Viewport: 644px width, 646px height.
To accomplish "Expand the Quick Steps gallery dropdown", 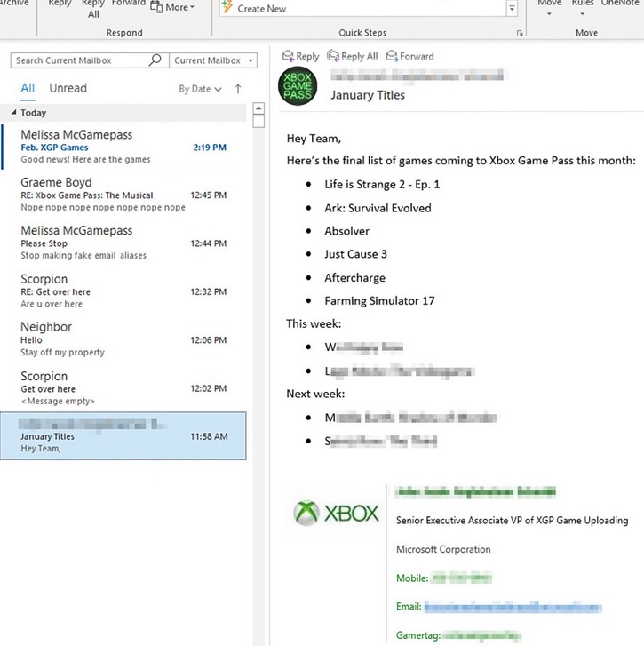I will pos(512,8).
